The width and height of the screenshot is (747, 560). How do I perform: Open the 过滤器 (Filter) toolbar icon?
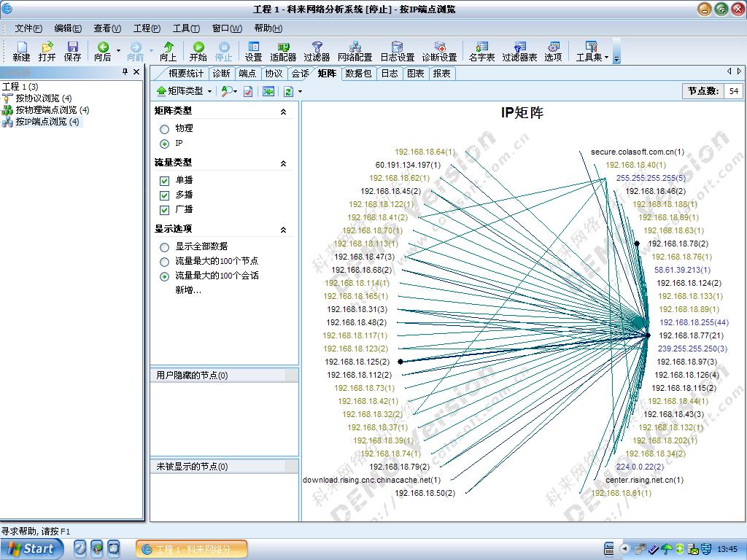pos(317,51)
